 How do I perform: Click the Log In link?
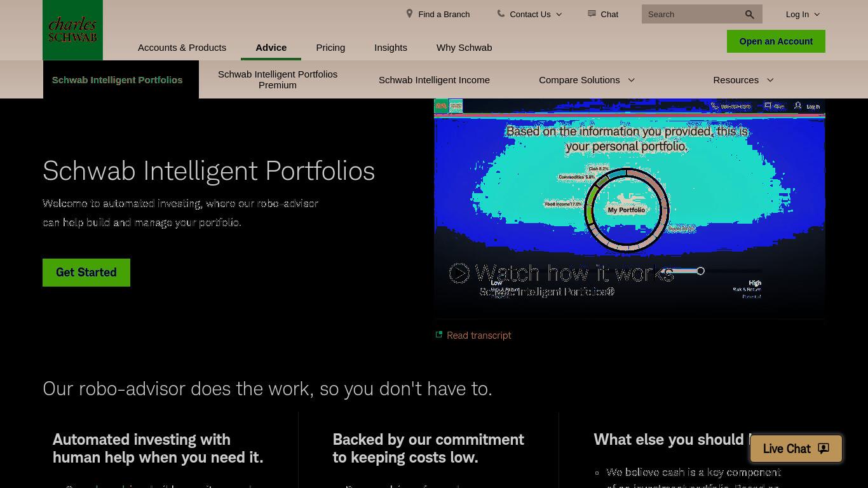[x=797, y=14]
